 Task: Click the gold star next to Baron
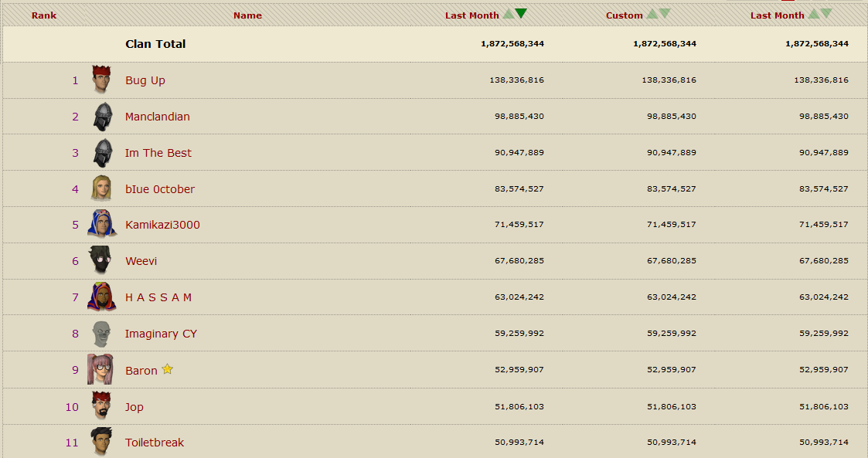click(168, 369)
